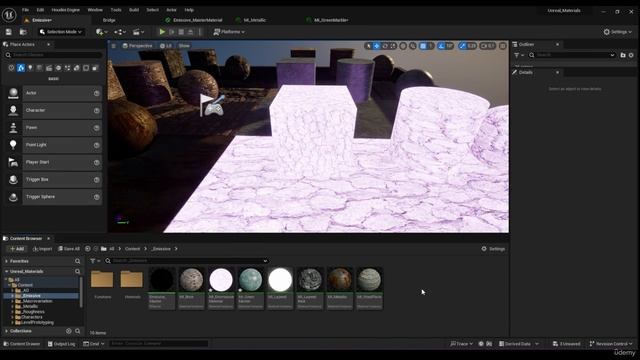Toggle the world/local coordinate globe icon
The width and height of the screenshot is (640, 360).
click(x=403, y=46)
